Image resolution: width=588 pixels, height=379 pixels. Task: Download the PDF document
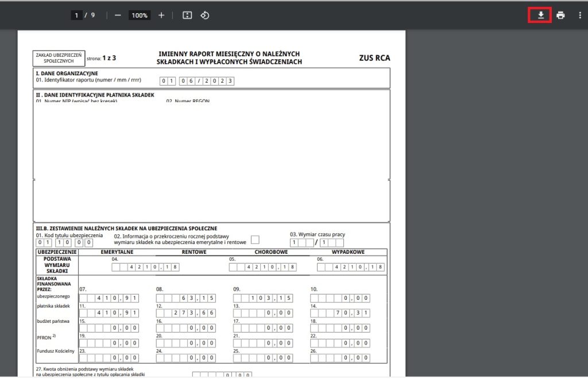pos(540,16)
